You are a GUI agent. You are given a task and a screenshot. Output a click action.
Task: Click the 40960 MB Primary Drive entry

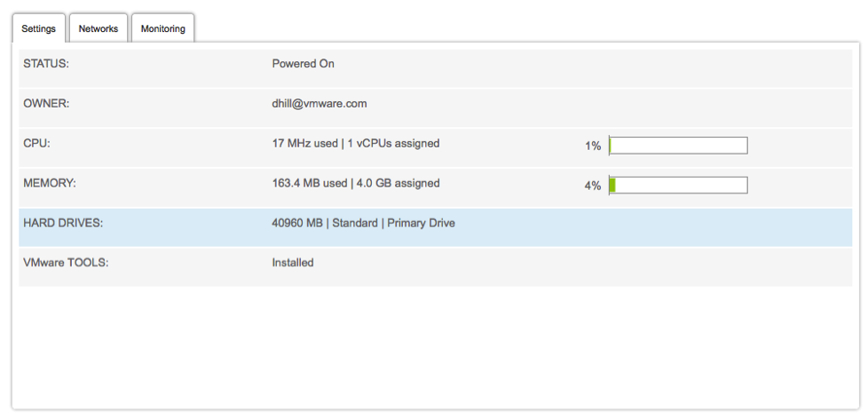tap(363, 223)
